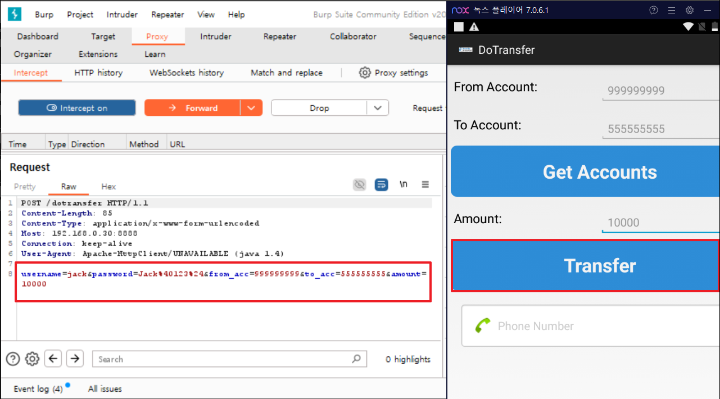Click the From Account field in Nox
The width and height of the screenshot is (720, 399).
(x=661, y=90)
